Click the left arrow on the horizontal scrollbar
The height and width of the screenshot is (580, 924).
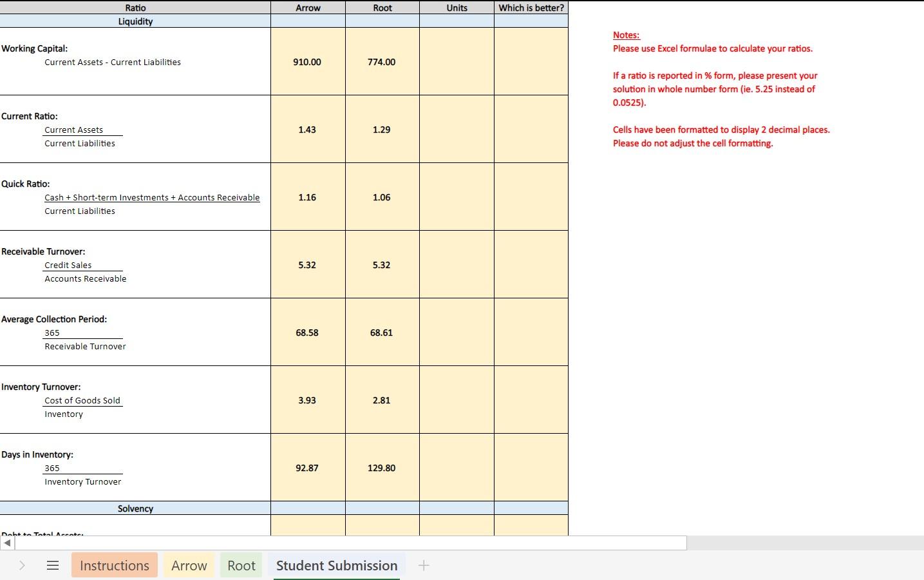(6, 543)
